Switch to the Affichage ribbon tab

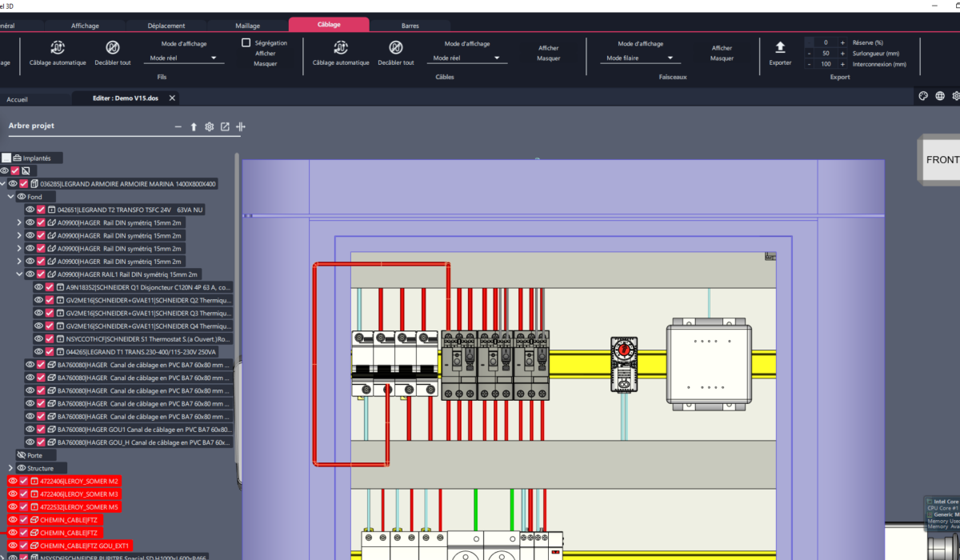click(85, 26)
